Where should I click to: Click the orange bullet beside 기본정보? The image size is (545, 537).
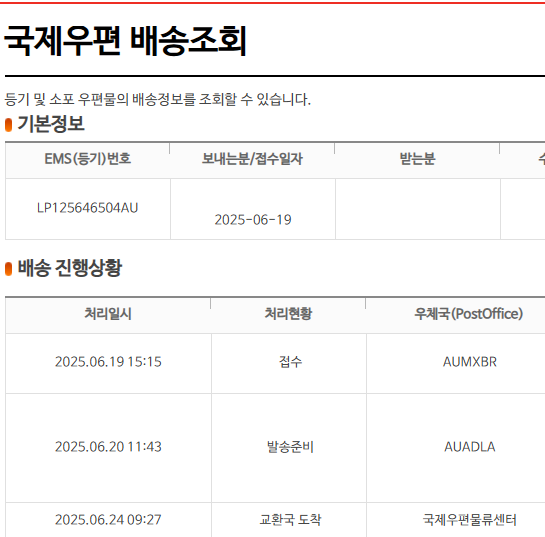click(9, 125)
